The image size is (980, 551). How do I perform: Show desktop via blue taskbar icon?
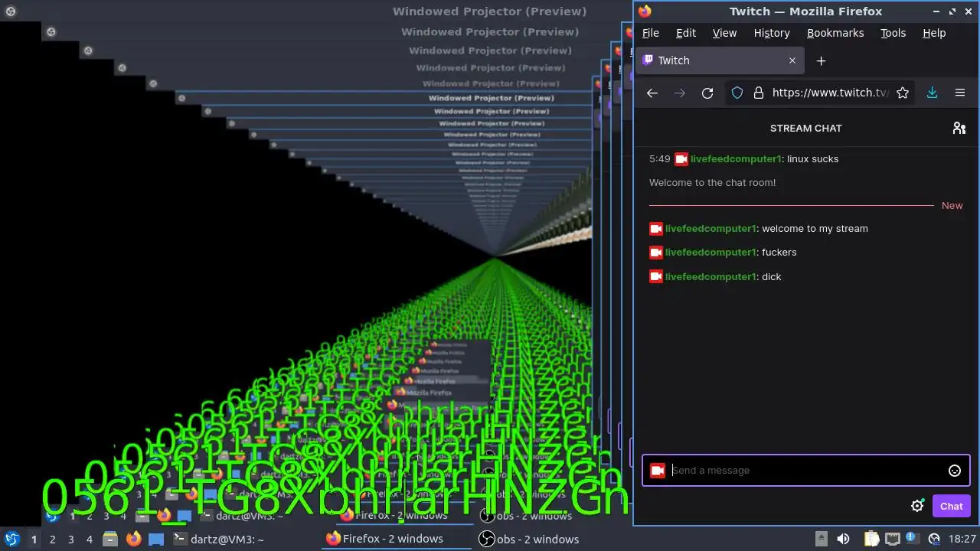[156, 540]
